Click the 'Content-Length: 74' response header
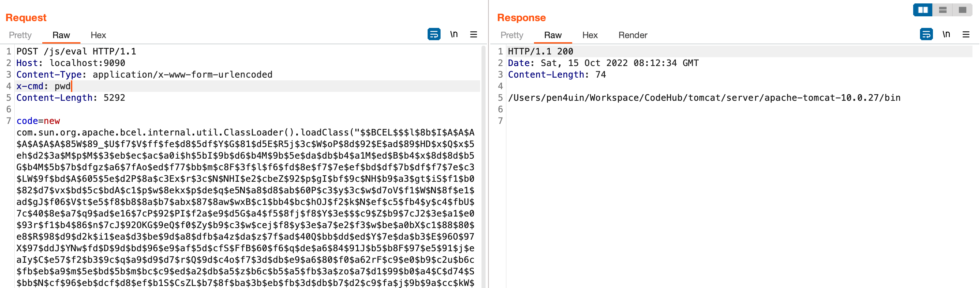Image resolution: width=980 pixels, height=288 pixels. pyautogui.click(x=556, y=75)
